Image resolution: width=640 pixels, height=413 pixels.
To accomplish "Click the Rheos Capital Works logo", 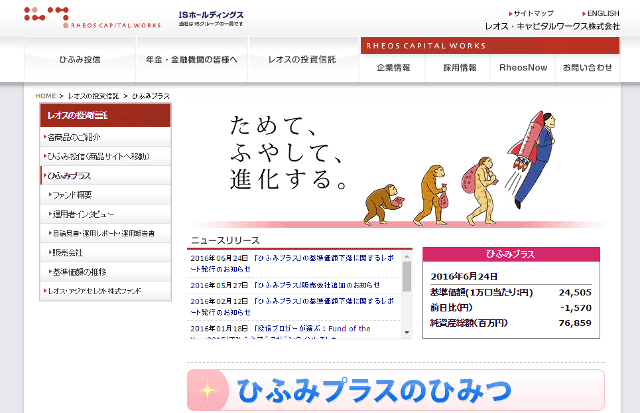I will (92, 18).
